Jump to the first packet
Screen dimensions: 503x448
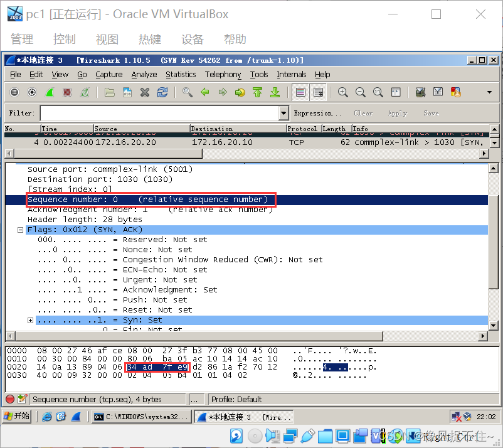(258, 92)
